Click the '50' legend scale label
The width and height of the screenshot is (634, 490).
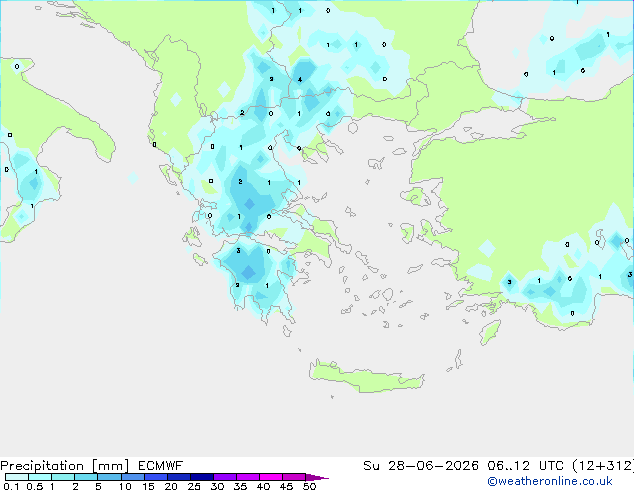point(309,486)
